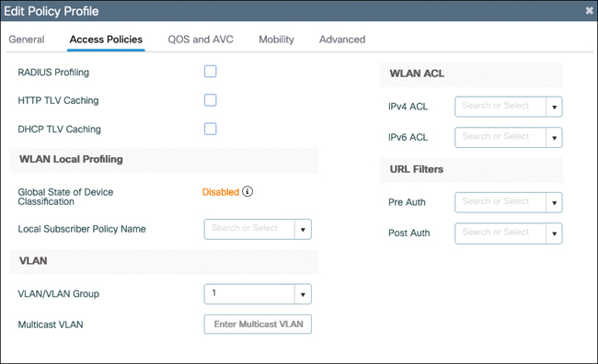Screen dimensions: 598x364
Task: Click into the Post Auth search field
Action: [500, 233]
